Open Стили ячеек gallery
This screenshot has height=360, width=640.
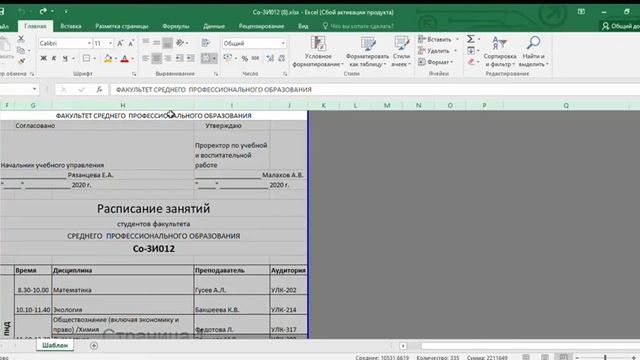402,51
